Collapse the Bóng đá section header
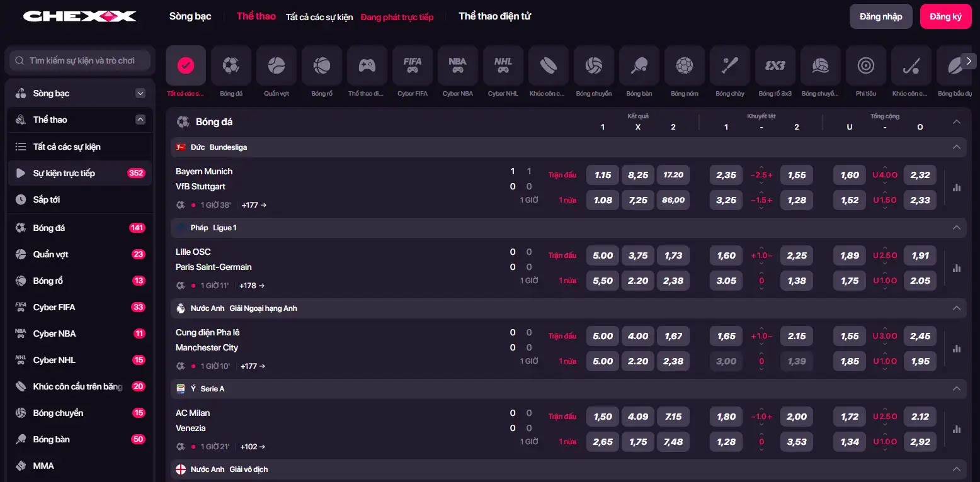Image resolution: width=980 pixels, height=482 pixels. [957, 122]
